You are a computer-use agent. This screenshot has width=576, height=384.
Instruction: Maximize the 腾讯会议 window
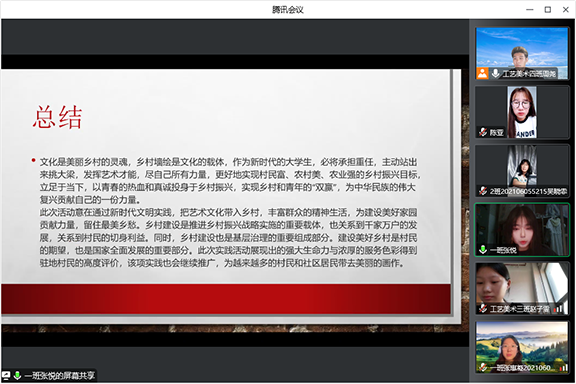pos(547,10)
